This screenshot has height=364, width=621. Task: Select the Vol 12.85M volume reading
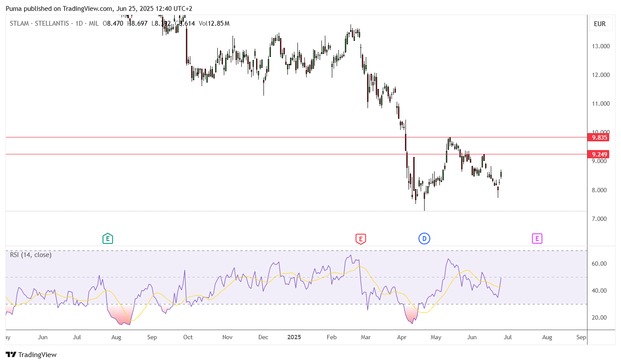pos(214,23)
